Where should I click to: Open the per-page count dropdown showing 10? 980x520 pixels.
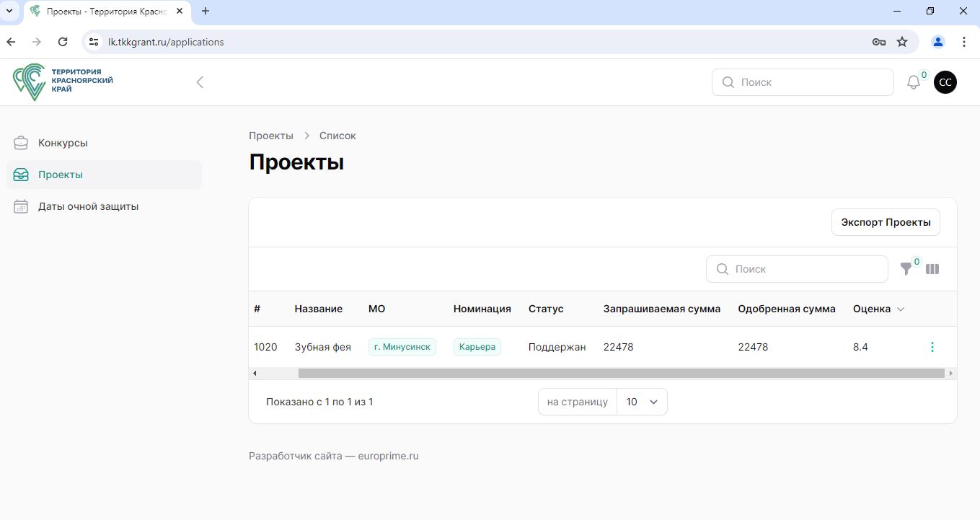(642, 402)
